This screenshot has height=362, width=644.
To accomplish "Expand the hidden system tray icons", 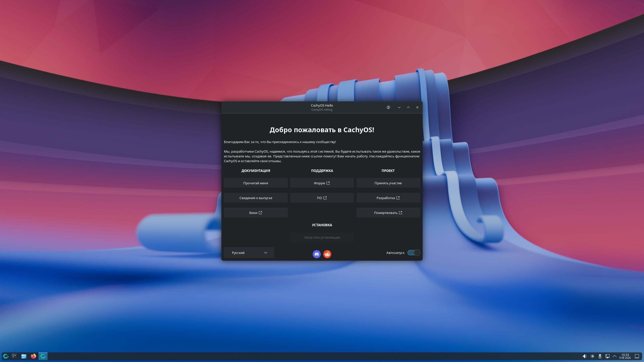I will pyautogui.click(x=615, y=356).
